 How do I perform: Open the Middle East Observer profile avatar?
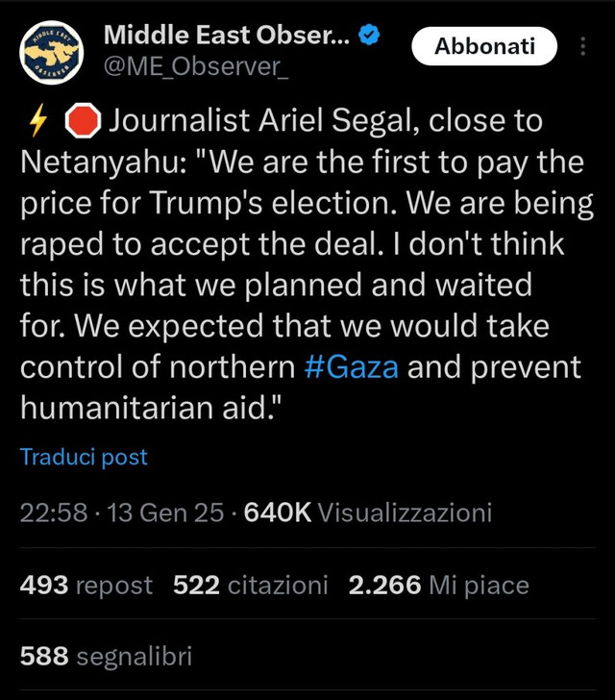pos(53,50)
